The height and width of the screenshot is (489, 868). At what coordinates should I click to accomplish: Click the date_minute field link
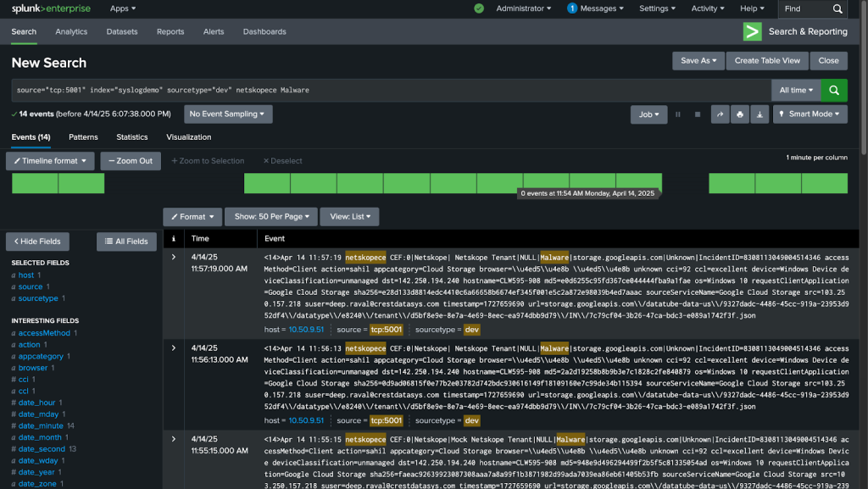[x=41, y=426]
